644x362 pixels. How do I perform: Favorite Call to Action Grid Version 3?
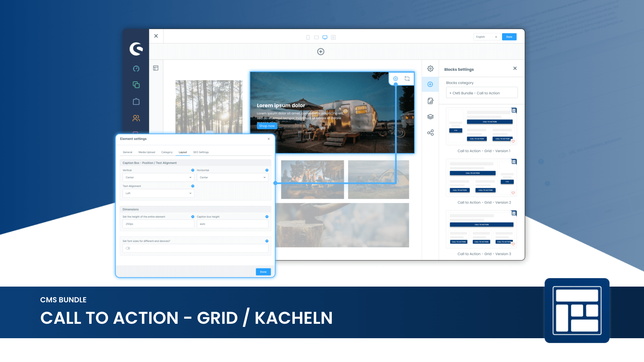513,244
